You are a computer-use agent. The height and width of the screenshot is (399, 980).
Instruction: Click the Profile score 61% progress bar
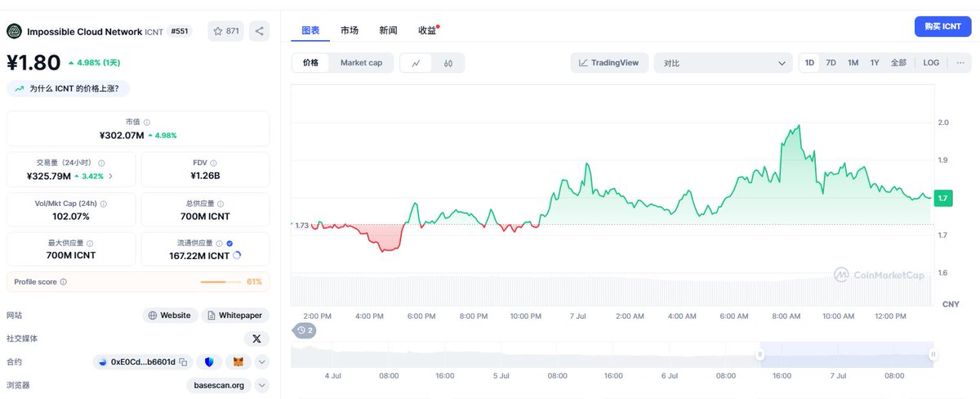click(x=220, y=281)
